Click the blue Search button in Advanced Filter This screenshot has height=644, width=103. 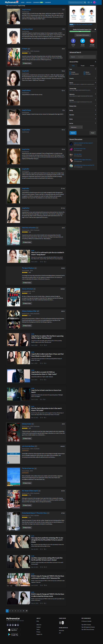click(x=73, y=133)
